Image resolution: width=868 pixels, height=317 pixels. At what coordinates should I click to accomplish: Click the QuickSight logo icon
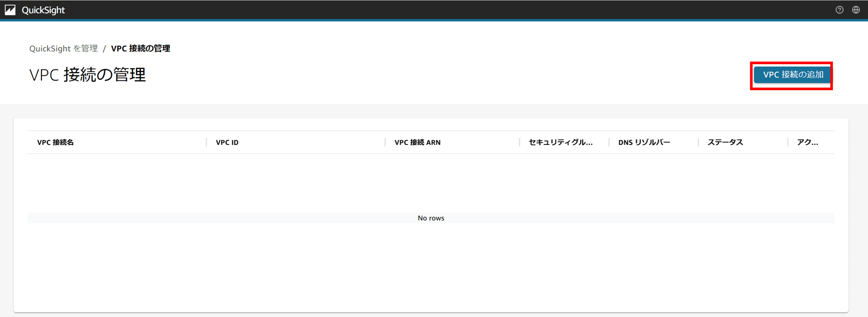(x=10, y=10)
